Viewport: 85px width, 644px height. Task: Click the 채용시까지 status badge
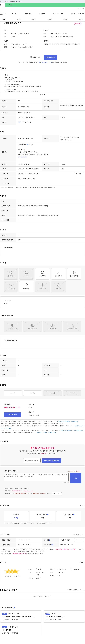point(78,23)
